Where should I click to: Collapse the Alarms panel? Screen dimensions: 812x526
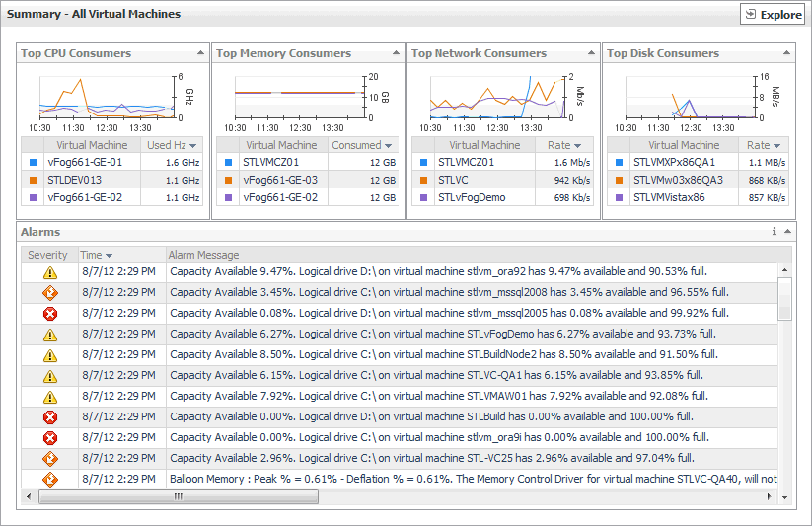click(x=787, y=232)
